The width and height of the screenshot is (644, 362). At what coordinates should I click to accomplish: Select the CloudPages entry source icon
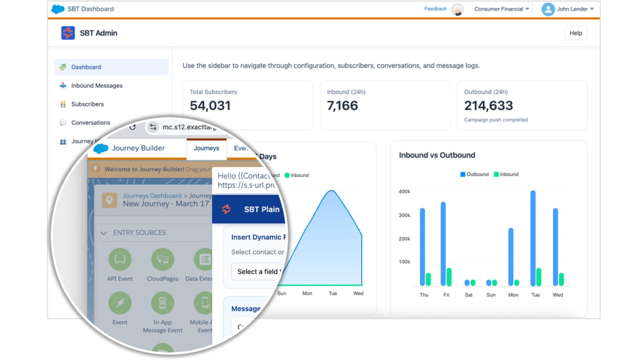163,259
